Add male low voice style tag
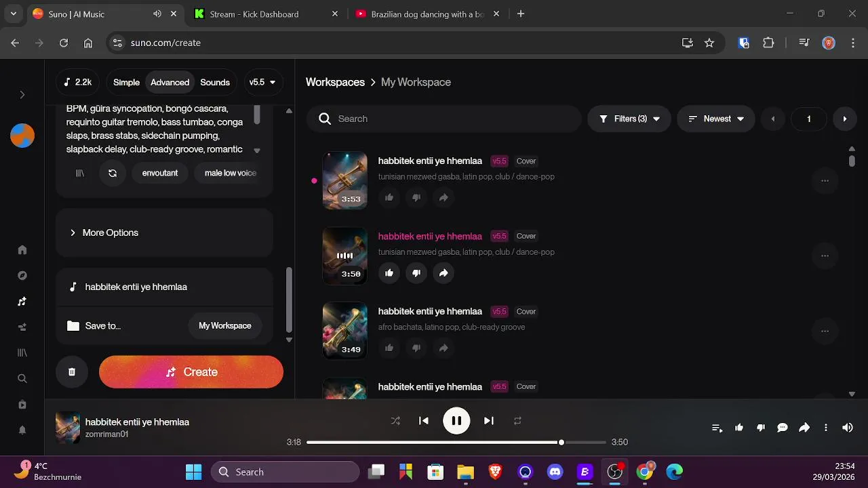This screenshot has height=488, width=868. [231, 173]
